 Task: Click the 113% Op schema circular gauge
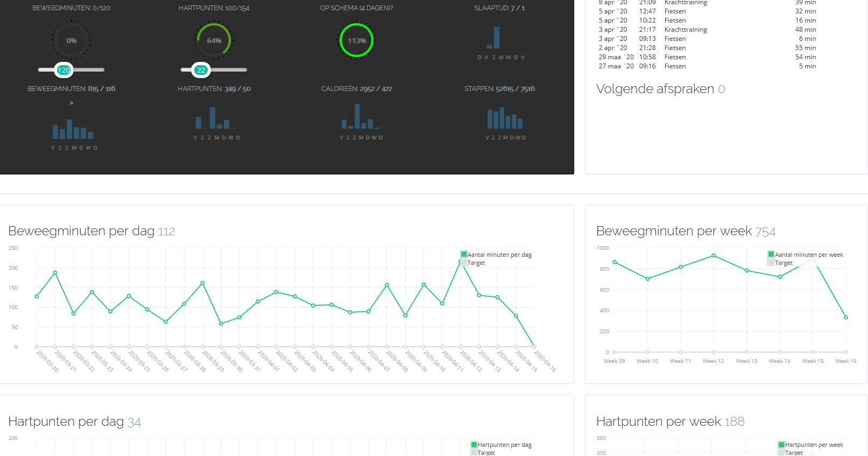pos(357,40)
